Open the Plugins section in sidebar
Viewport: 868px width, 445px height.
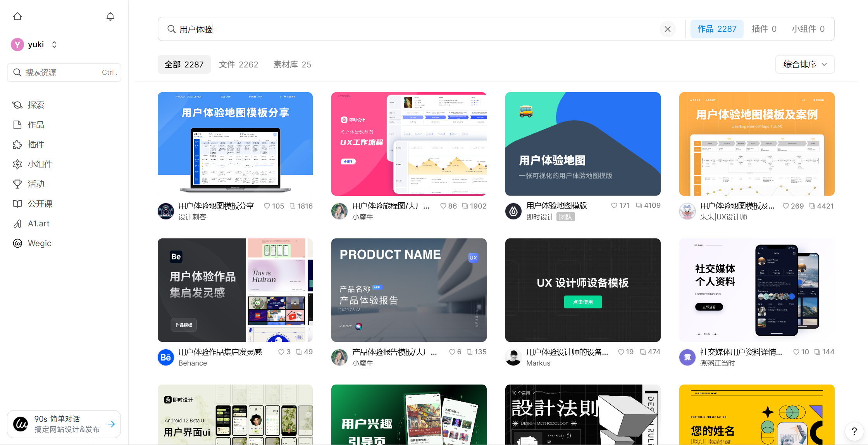coord(36,145)
